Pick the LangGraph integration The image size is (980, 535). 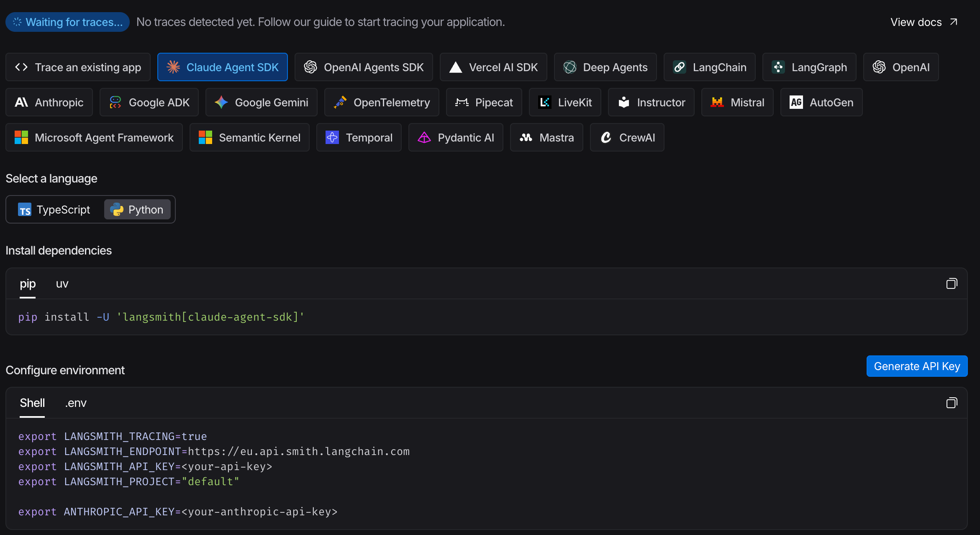pyautogui.click(x=809, y=67)
